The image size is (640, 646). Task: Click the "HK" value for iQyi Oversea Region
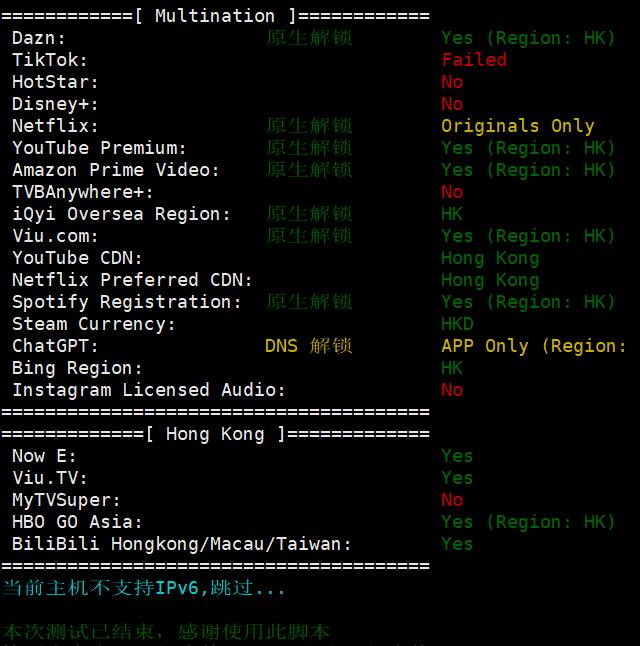tap(452, 214)
